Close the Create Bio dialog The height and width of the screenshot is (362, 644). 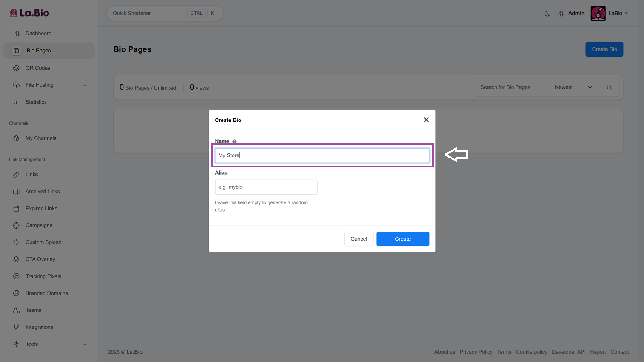tap(426, 120)
